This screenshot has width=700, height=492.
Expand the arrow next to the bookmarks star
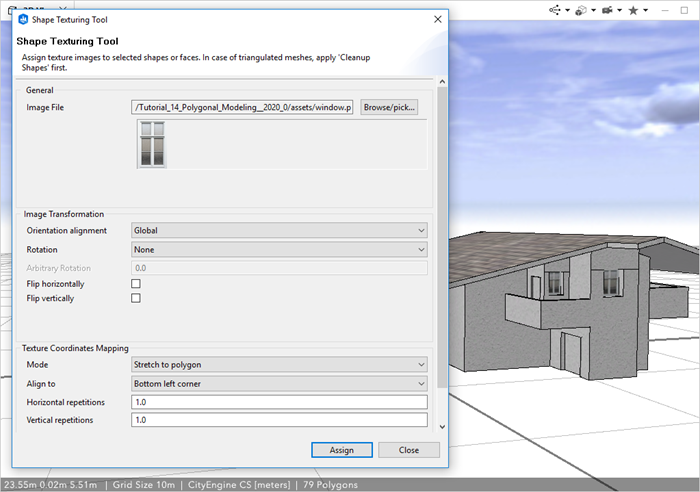point(646,10)
